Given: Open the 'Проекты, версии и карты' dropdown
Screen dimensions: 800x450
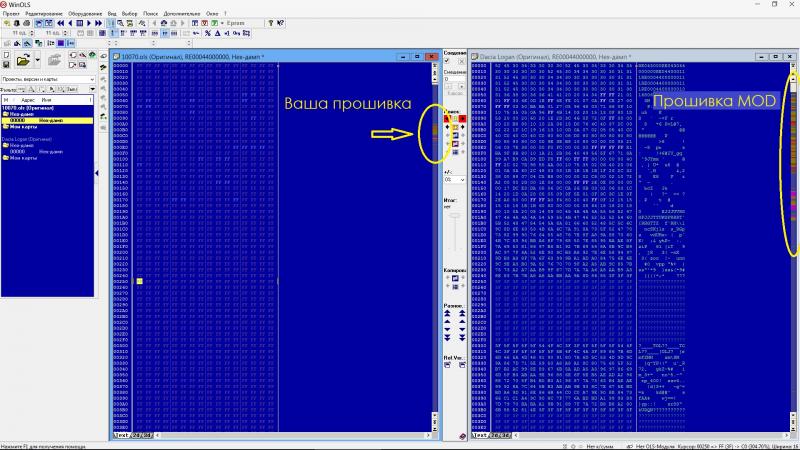Looking at the screenshot, I should pyautogui.click(x=48, y=80).
